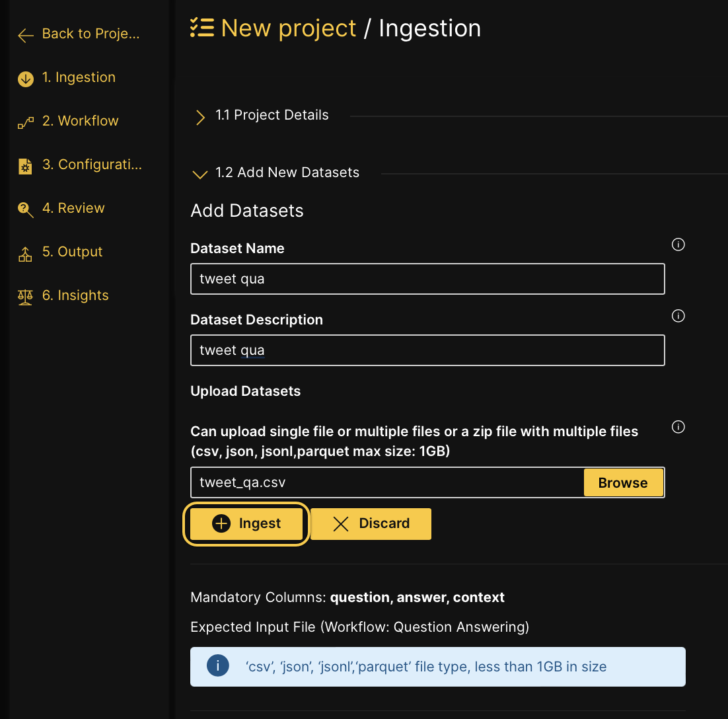The width and height of the screenshot is (728, 719).
Task: Click the info icon in the blue file-type banner
Action: tap(217, 665)
